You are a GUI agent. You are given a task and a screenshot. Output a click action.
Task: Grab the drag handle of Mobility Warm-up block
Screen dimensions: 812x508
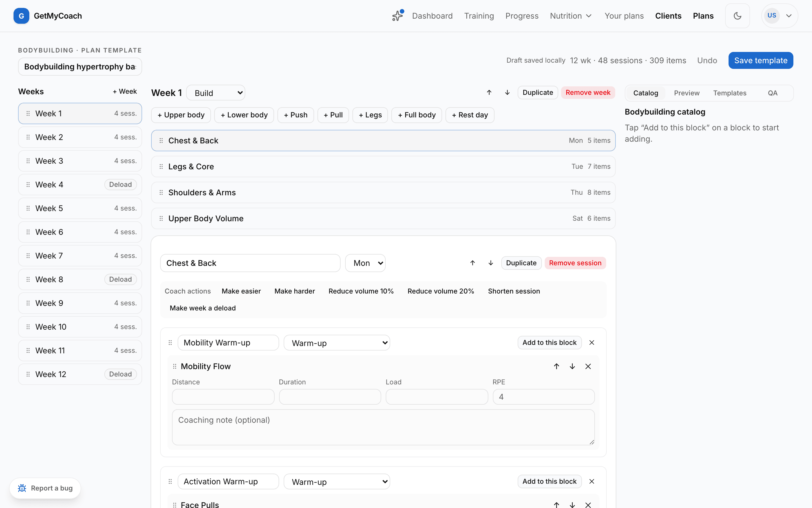point(170,342)
